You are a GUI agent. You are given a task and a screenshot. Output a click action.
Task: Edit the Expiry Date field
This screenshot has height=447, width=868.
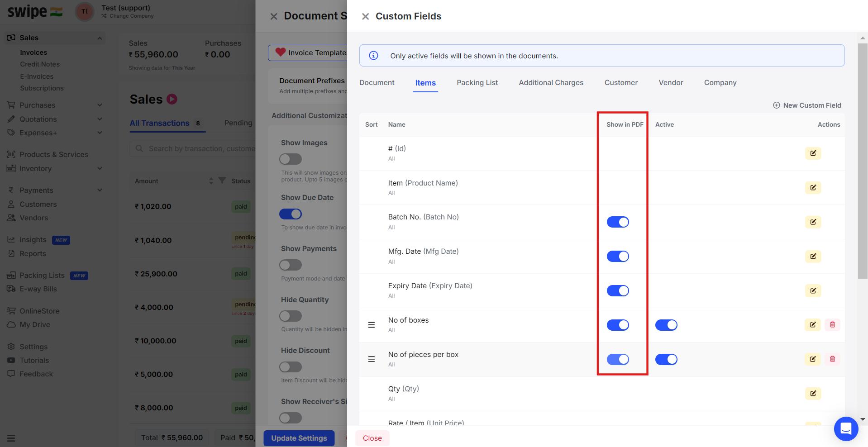tap(813, 291)
